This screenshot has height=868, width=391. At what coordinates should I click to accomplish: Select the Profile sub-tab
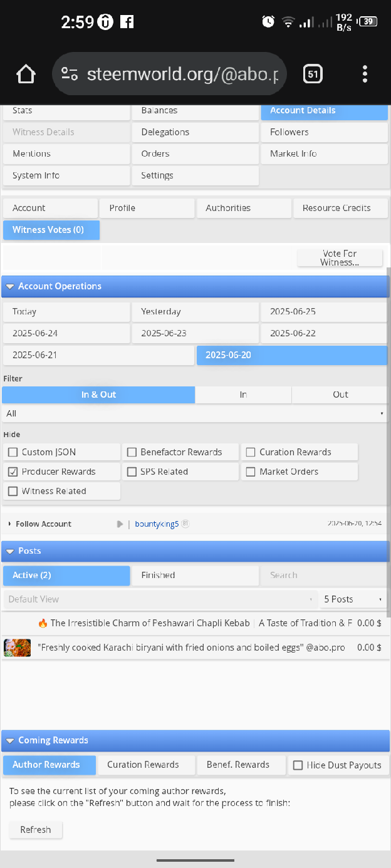147,209
